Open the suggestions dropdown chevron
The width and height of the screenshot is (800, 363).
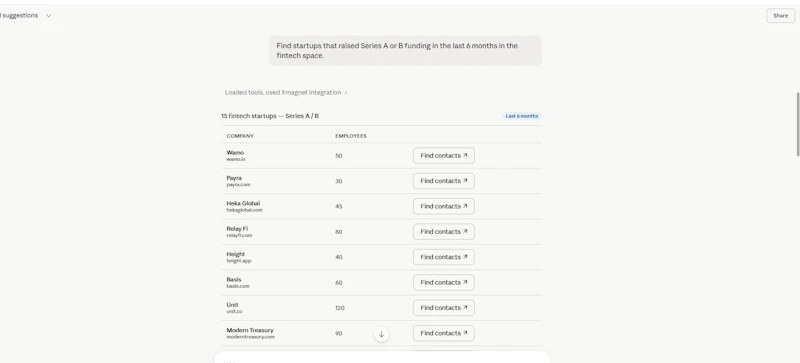pyautogui.click(x=48, y=16)
